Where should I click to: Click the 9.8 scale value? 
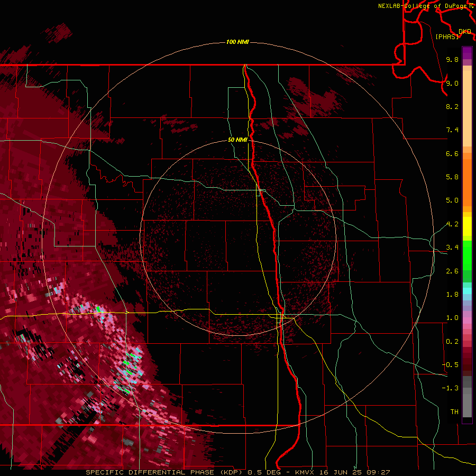pyautogui.click(x=452, y=59)
